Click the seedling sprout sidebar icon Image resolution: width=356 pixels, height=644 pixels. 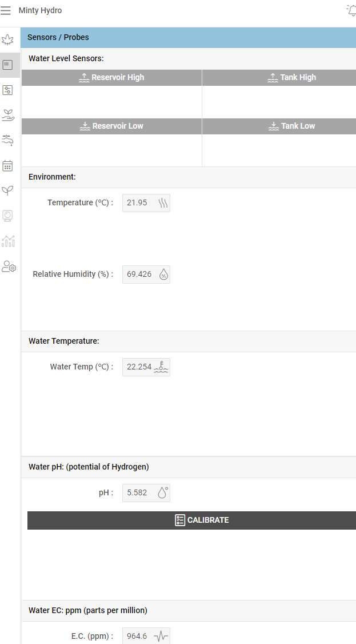pyautogui.click(x=8, y=190)
